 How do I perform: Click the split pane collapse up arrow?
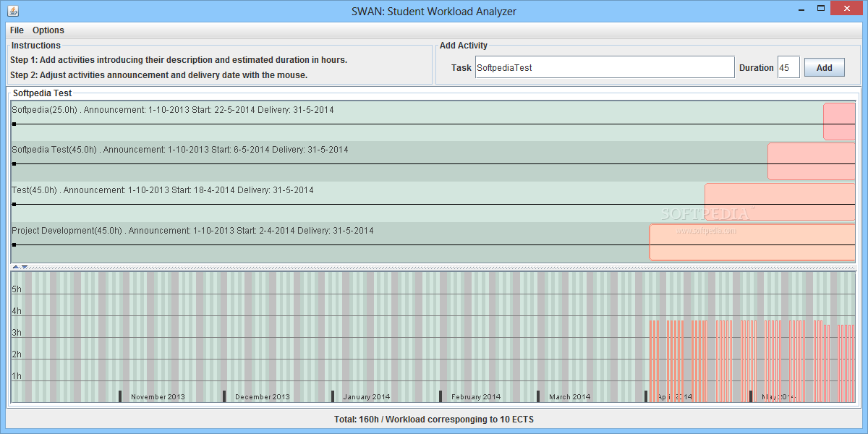coord(16,267)
